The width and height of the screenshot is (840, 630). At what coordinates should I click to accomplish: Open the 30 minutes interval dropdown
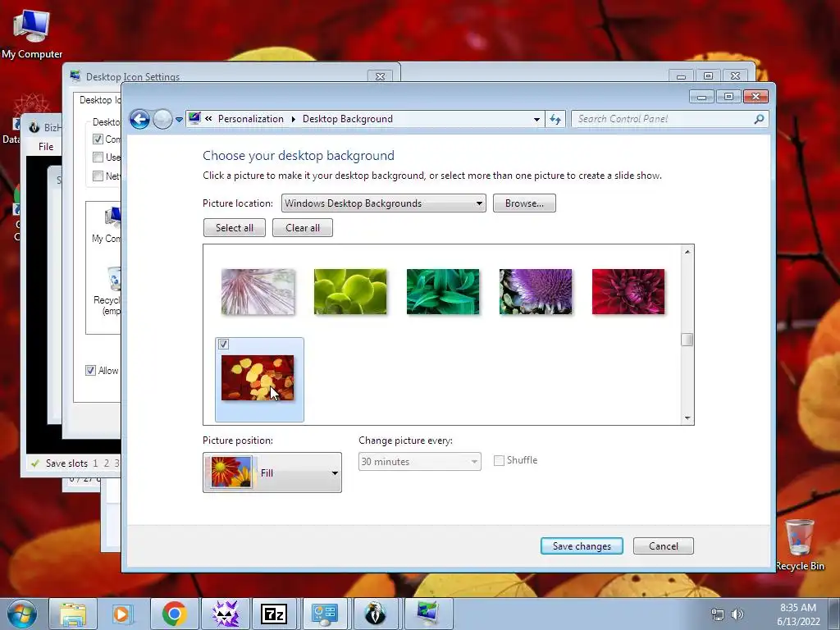pos(419,461)
